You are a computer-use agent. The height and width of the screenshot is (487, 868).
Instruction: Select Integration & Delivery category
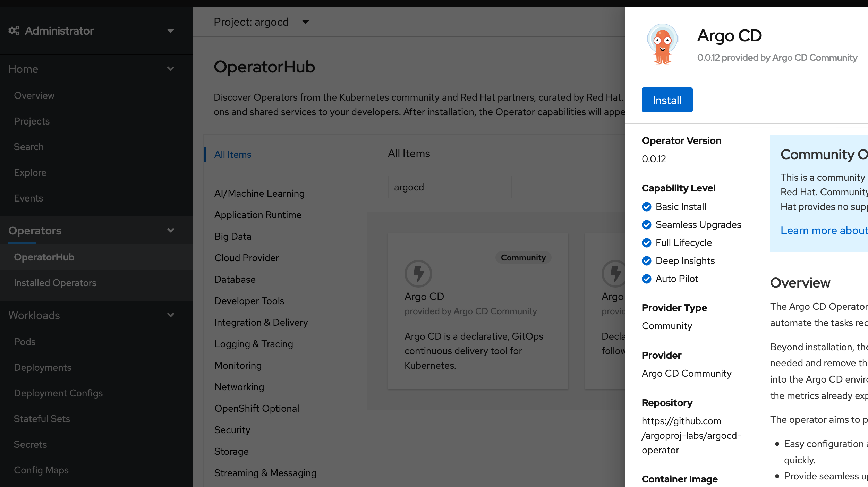pos(261,322)
